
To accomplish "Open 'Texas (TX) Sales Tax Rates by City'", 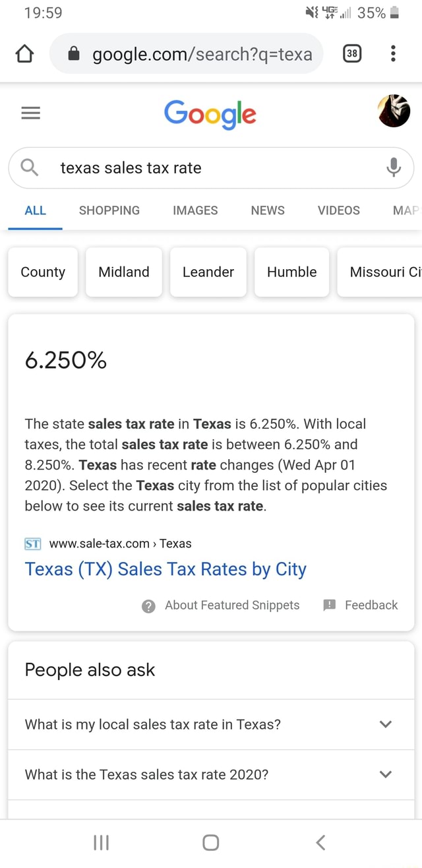I will [166, 569].
